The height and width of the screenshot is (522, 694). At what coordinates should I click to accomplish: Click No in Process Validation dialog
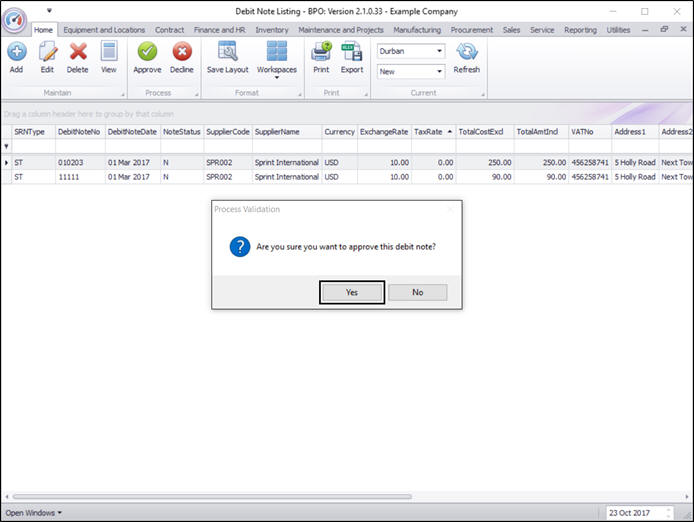(418, 292)
